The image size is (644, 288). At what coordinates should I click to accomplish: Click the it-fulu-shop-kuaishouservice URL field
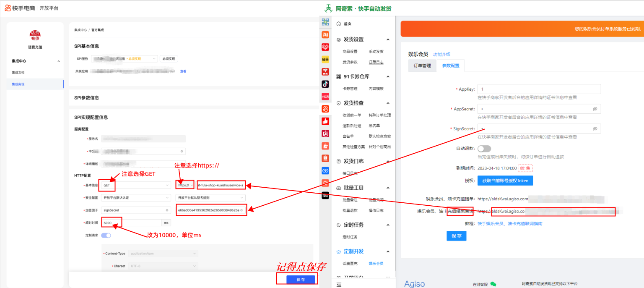221,185
